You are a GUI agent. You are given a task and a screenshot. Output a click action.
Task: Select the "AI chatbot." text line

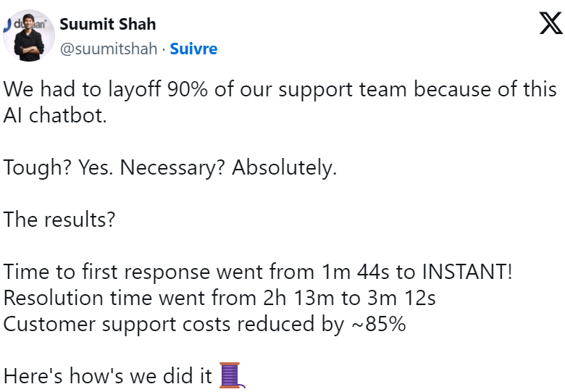click(x=55, y=116)
